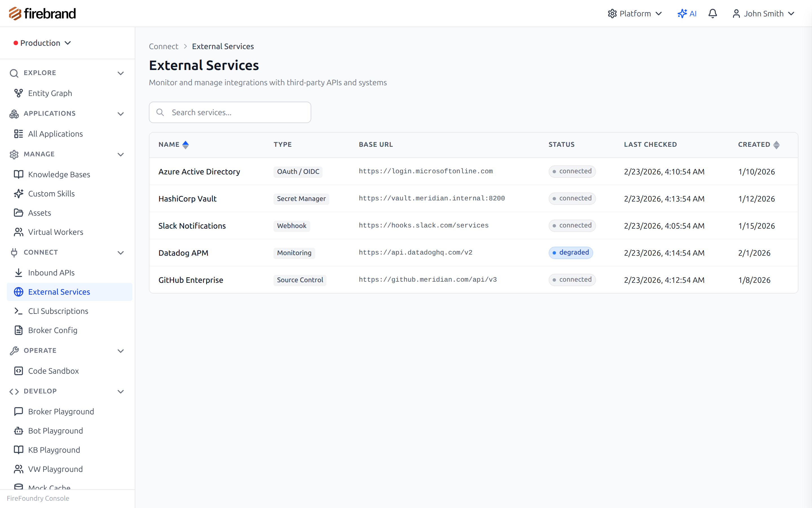Click the Applications section cubes icon
812x508 pixels.
click(x=14, y=113)
